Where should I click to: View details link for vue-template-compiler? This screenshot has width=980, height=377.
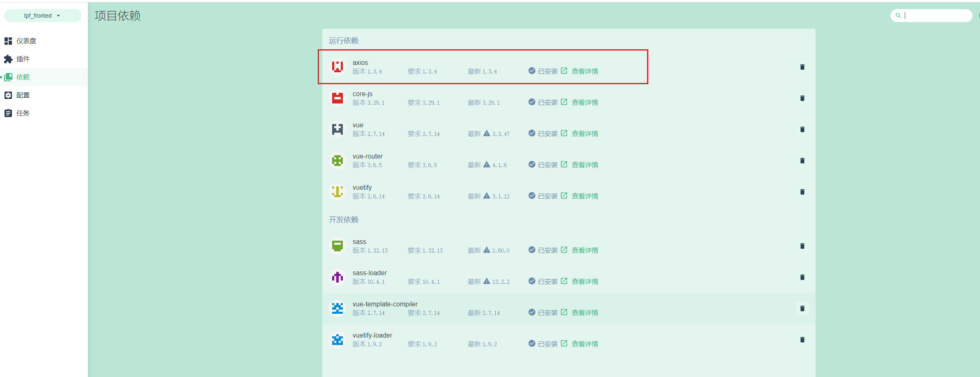(x=584, y=313)
